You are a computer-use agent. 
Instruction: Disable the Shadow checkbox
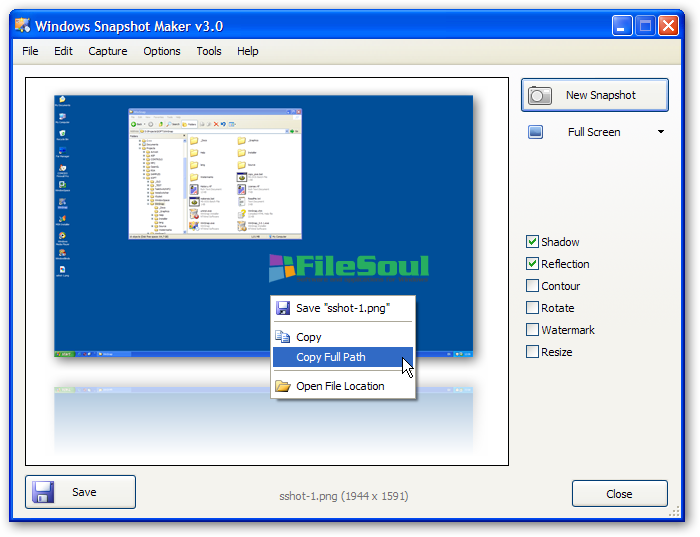532,242
